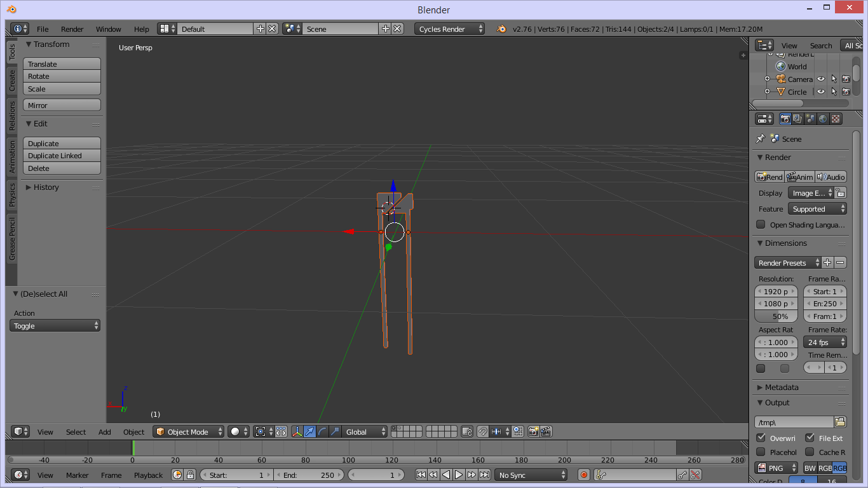Click the /tmp\ output path field
This screenshot has width=868, height=488.
tap(794, 422)
